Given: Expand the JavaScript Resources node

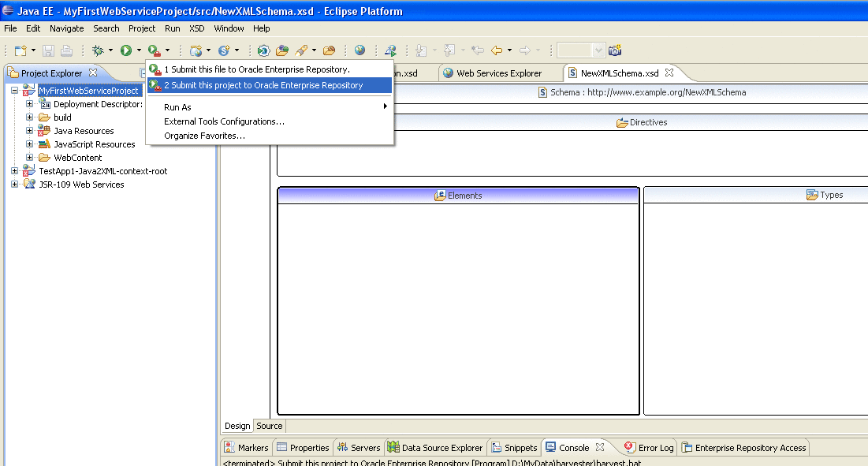Looking at the screenshot, I should [29, 144].
